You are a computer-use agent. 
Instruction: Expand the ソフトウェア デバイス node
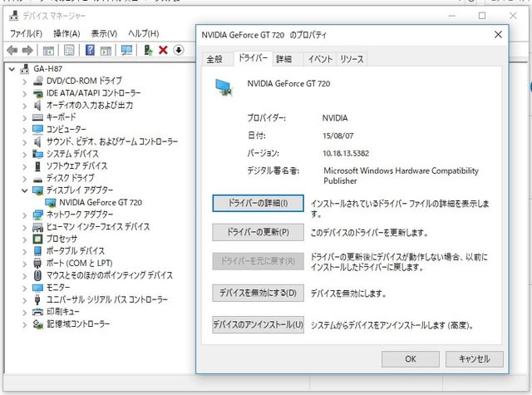pyautogui.click(x=24, y=166)
